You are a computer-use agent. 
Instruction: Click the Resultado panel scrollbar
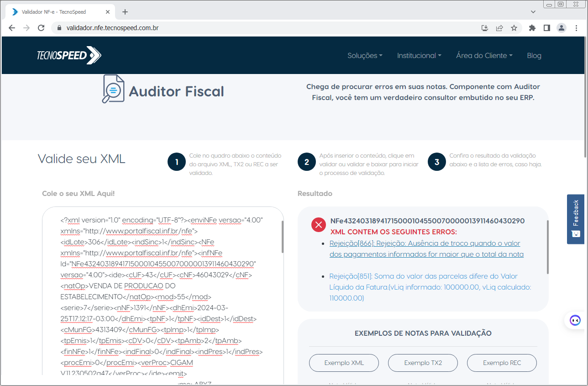point(547,247)
